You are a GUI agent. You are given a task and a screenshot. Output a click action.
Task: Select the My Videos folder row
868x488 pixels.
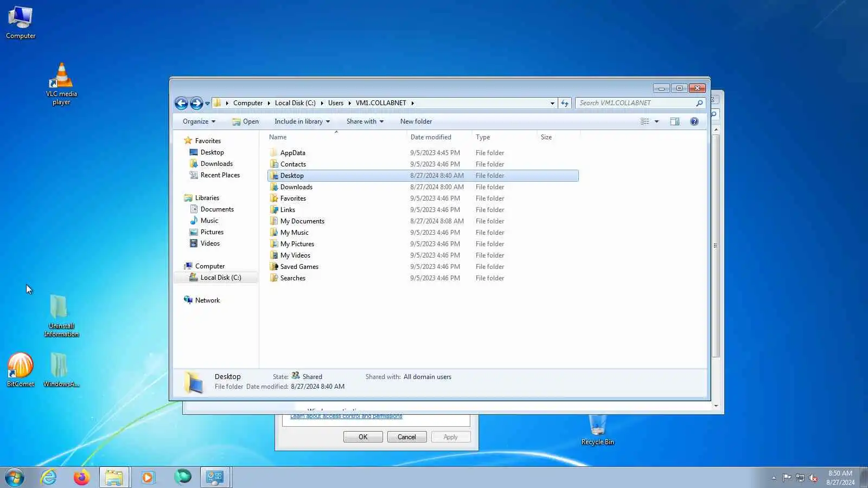click(x=423, y=255)
